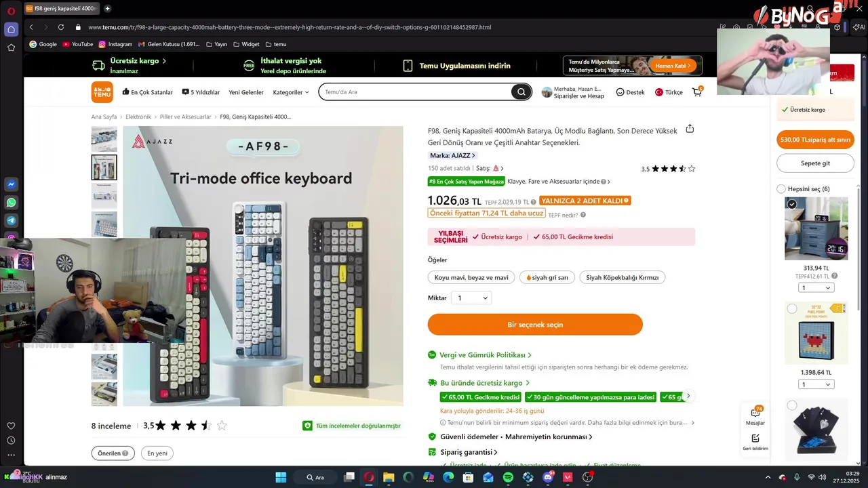Choose 'Koyu mavi, beyaz ve mavi' option
The height and width of the screenshot is (488, 868).
coord(471,277)
